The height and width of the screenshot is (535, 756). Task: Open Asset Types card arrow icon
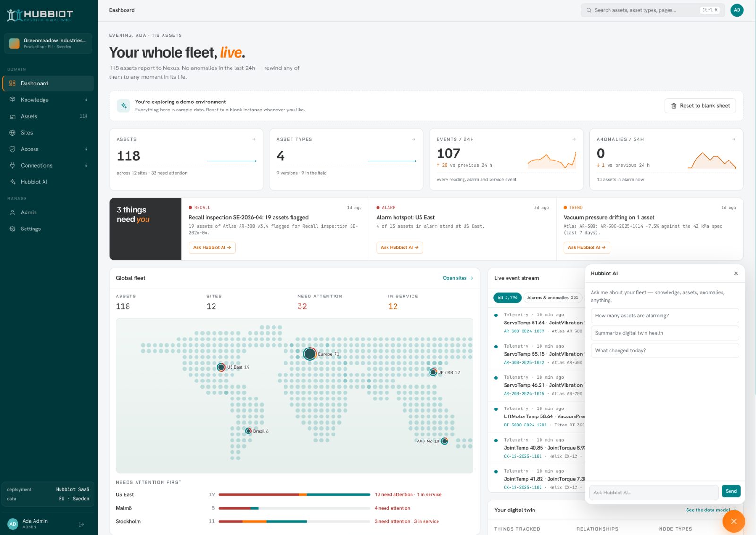point(413,139)
